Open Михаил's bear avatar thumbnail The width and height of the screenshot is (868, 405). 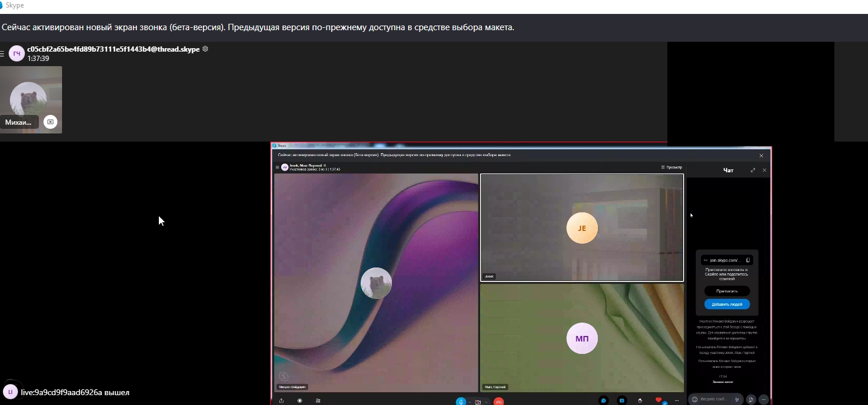tap(28, 99)
